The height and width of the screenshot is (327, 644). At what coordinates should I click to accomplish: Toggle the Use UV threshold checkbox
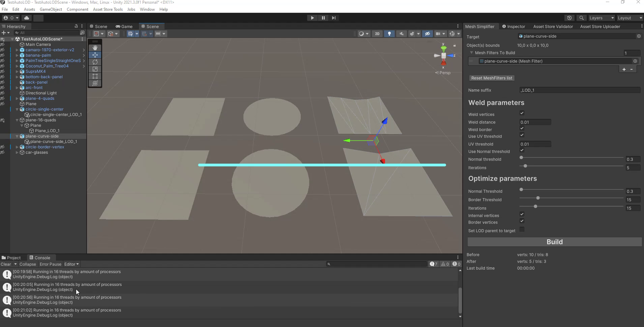pyautogui.click(x=522, y=135)
